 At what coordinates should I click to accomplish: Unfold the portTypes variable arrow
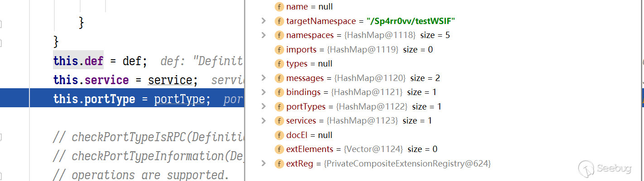264,106
